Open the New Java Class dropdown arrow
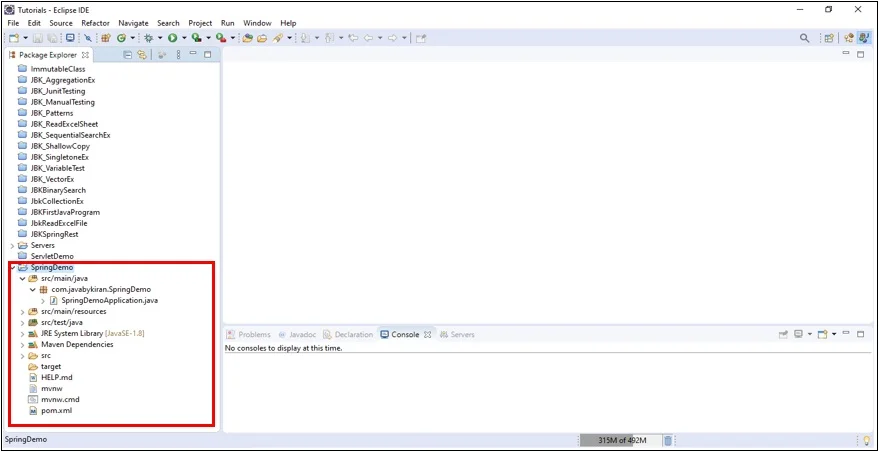The height and width of the screenshot is (452, 879). click(x=132, y=38)
